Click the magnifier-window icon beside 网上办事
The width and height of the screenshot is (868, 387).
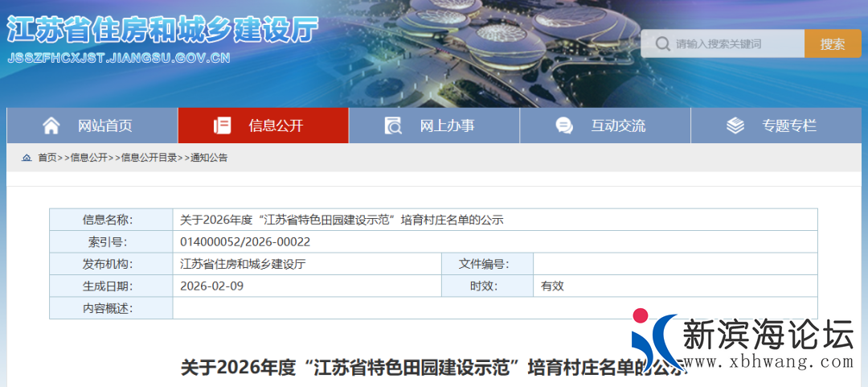393,126
